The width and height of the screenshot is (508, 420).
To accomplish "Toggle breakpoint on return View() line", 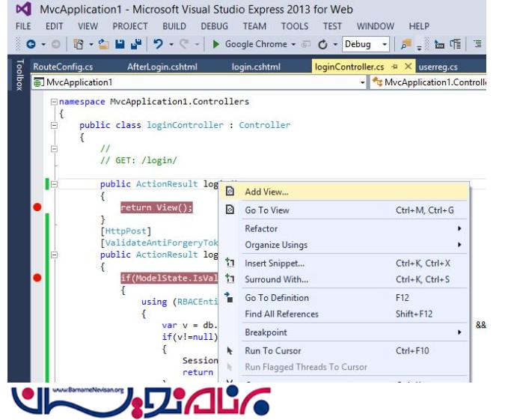I will [37, 207].
